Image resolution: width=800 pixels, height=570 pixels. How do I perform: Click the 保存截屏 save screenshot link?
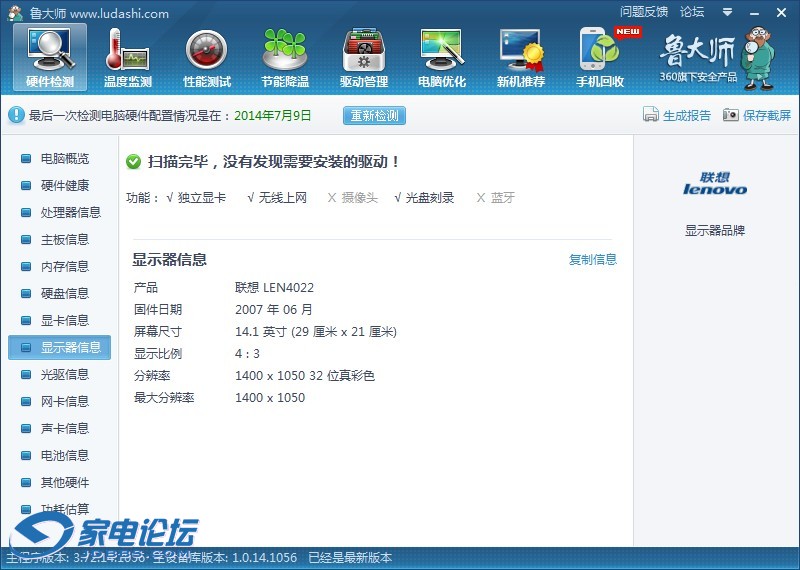click(x=757, y=115)
